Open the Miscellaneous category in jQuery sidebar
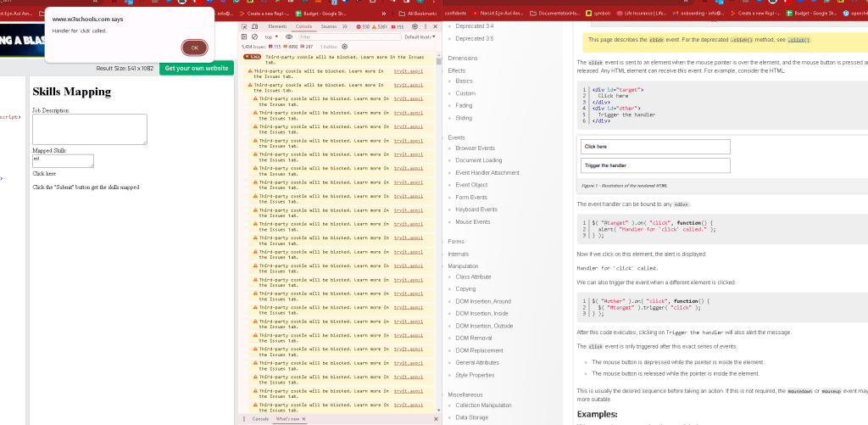This screenshot has height=425, width=868. [x=465, y=395]
